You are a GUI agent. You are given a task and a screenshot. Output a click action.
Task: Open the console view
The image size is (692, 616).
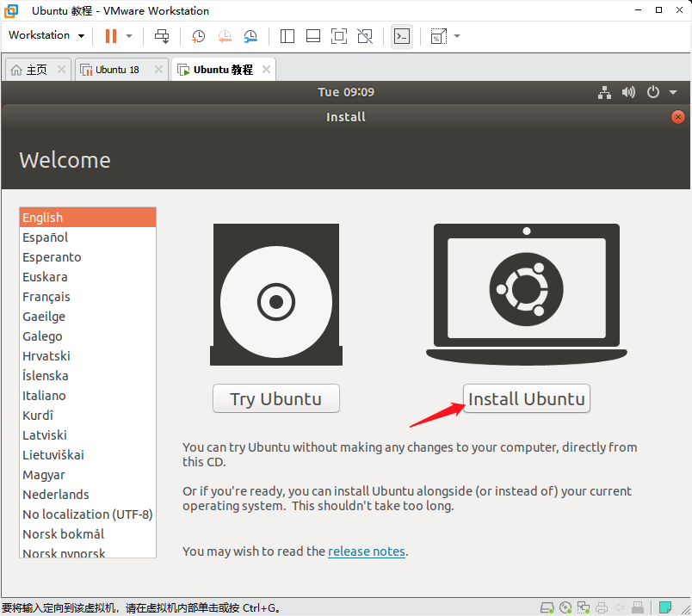click(x=402, y=36)
